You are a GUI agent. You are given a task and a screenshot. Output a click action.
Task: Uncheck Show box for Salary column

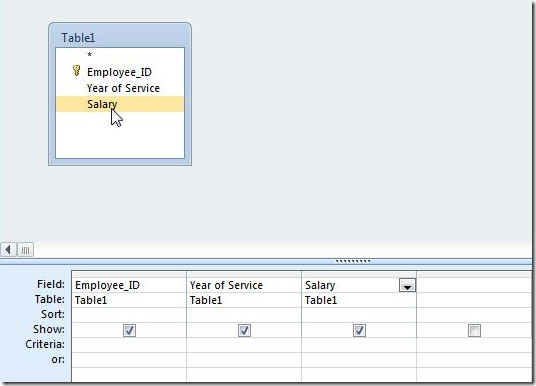pyautogui.click(x=359, y=330)
